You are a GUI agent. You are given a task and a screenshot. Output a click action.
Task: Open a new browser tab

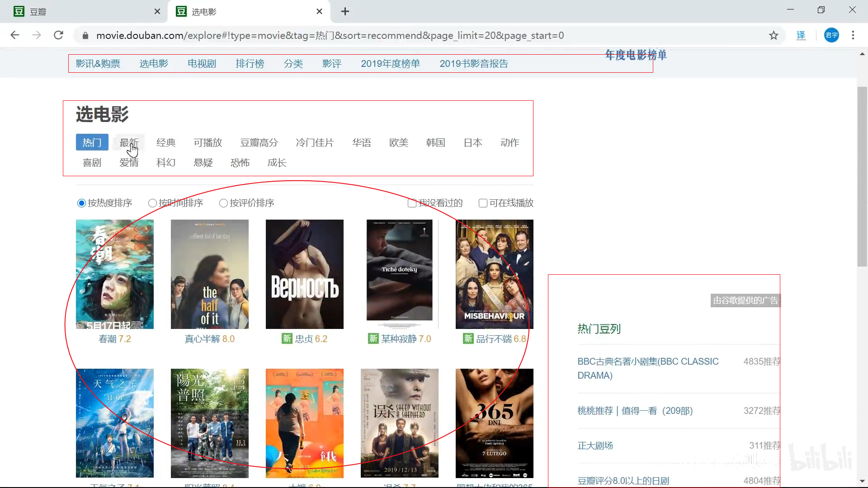[x=345, y=11]
